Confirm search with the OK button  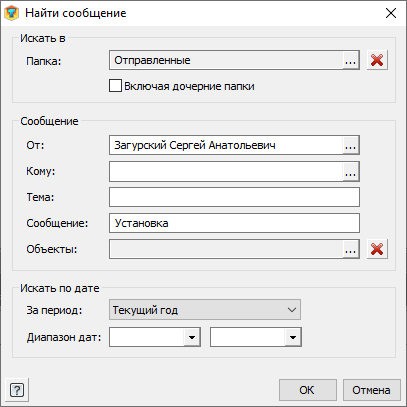(308, 390)
